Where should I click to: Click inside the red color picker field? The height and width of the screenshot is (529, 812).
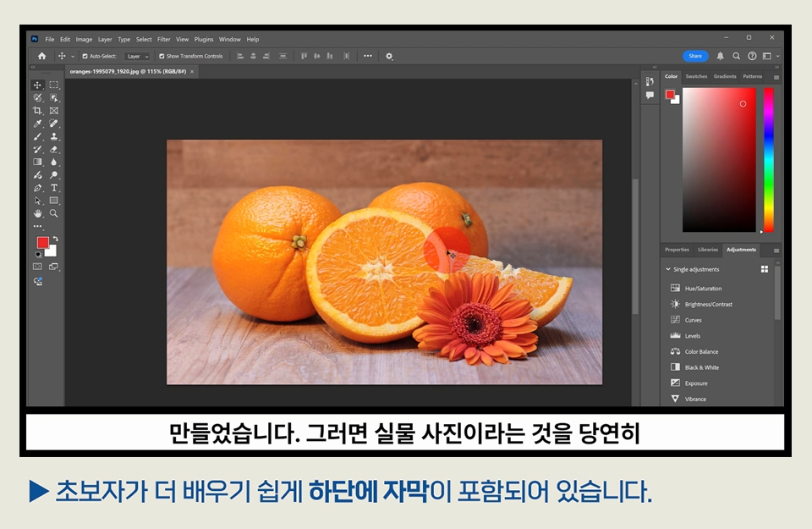[719, 160]
